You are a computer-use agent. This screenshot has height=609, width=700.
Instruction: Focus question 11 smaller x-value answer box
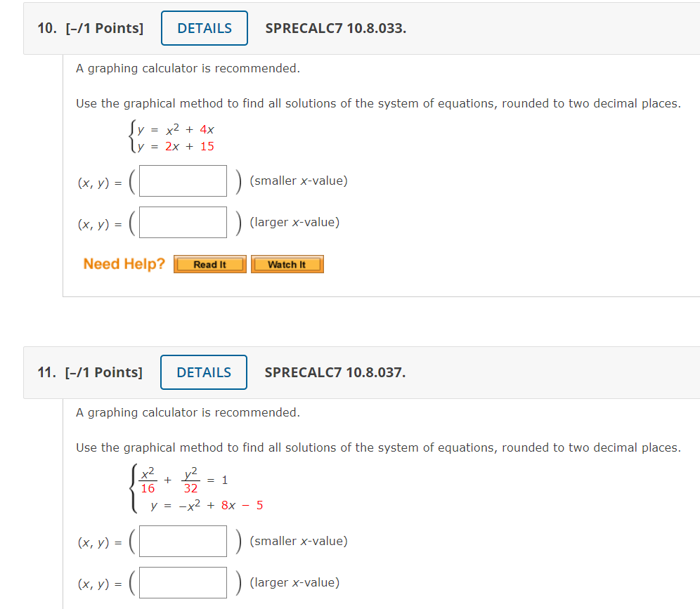point(183,542)
